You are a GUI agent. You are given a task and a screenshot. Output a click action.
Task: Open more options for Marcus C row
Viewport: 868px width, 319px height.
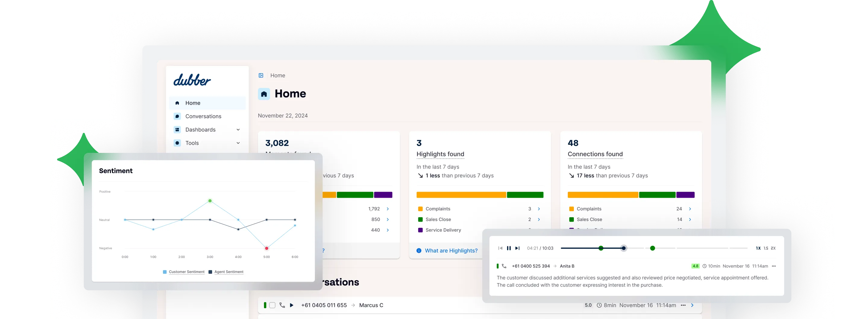coord(683,305)
